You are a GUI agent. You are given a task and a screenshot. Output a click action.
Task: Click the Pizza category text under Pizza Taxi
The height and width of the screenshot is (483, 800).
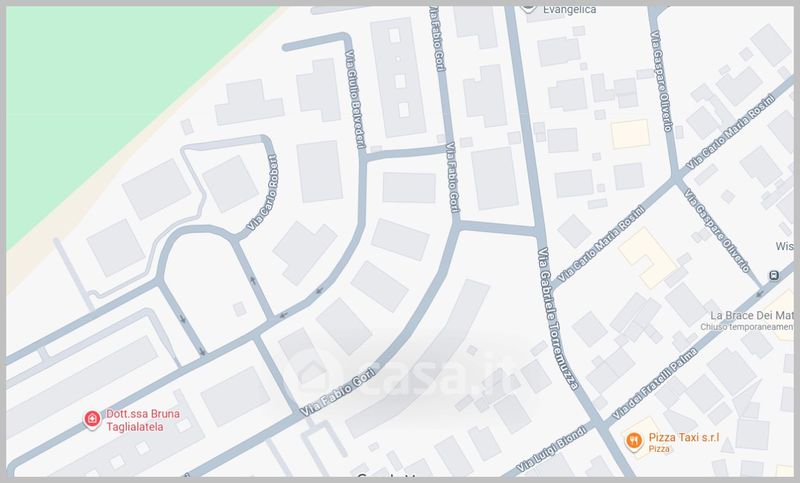coord(659,449)
